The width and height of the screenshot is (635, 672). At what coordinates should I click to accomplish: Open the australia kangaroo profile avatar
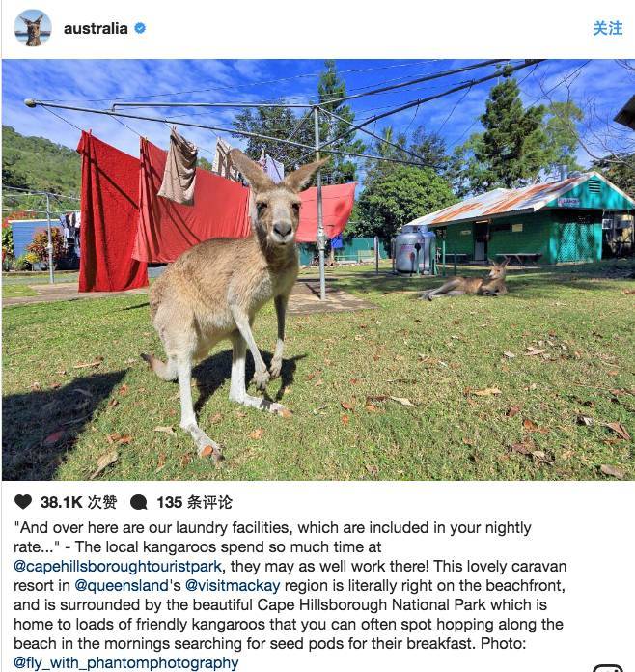click(33, 28)
